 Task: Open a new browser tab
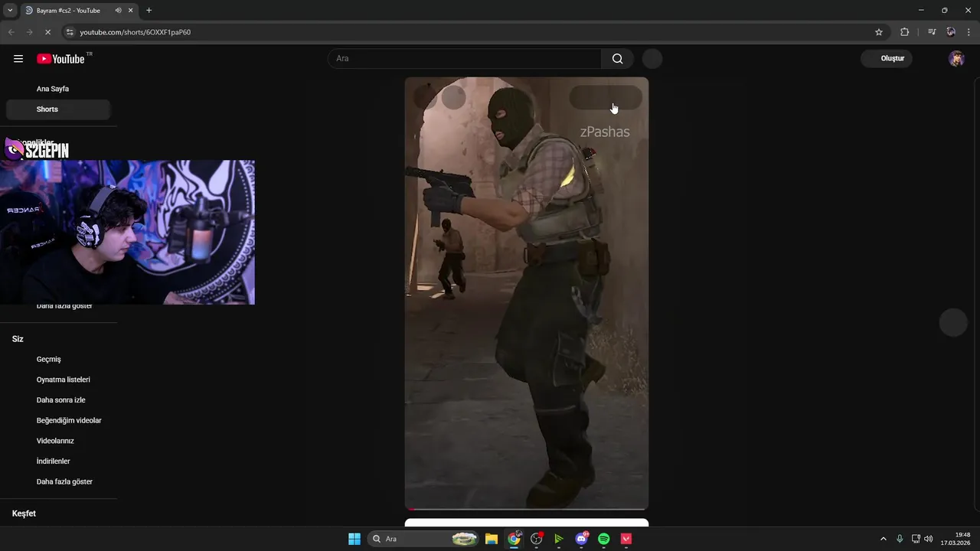(149, 11)
